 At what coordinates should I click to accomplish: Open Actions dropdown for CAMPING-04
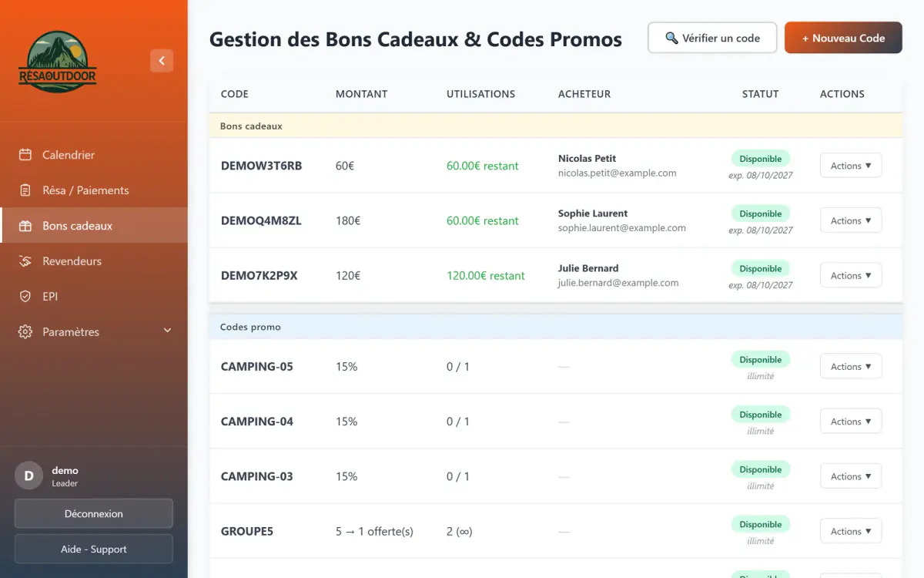[x=851, y=422]
